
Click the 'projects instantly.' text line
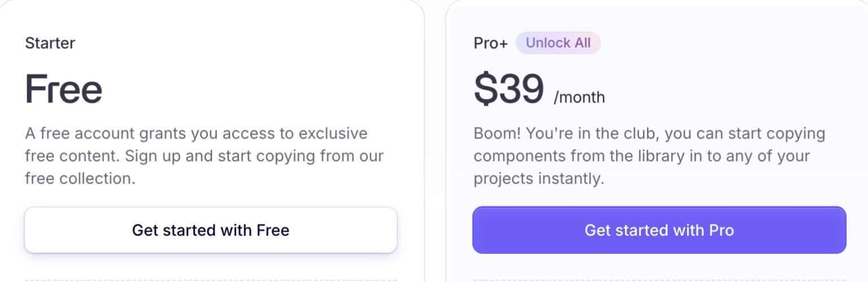539,179
